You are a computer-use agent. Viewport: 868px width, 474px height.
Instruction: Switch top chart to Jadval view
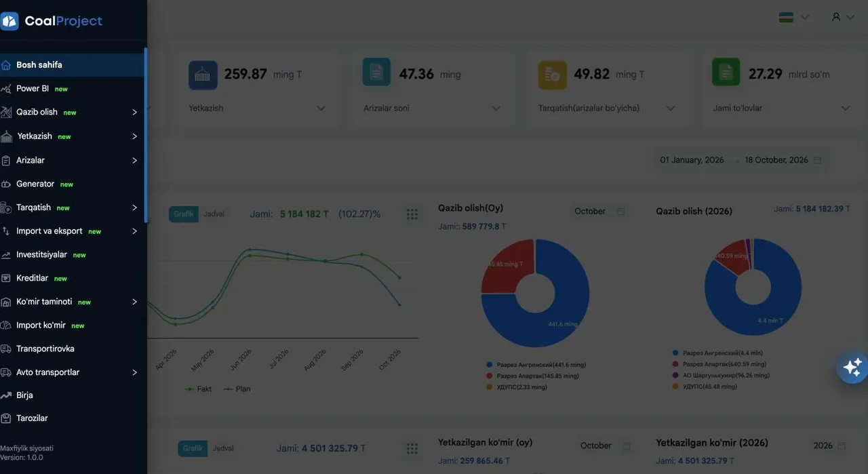(x=214, y=214)
